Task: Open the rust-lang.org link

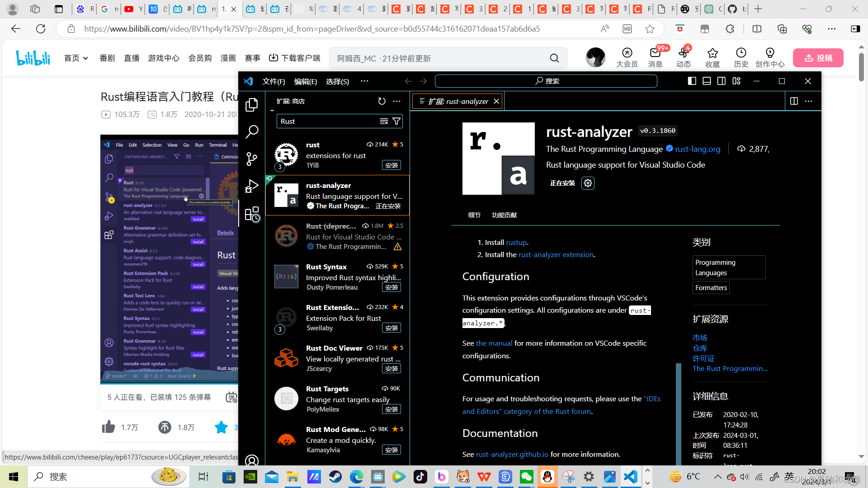Action: 698,149
